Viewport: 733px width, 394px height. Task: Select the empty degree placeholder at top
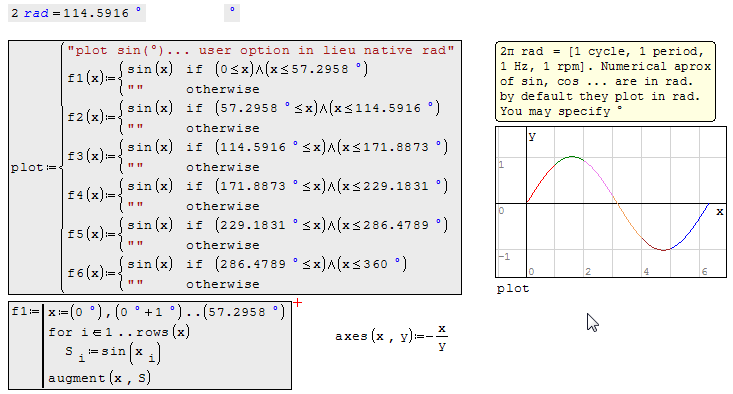point(232,13)
